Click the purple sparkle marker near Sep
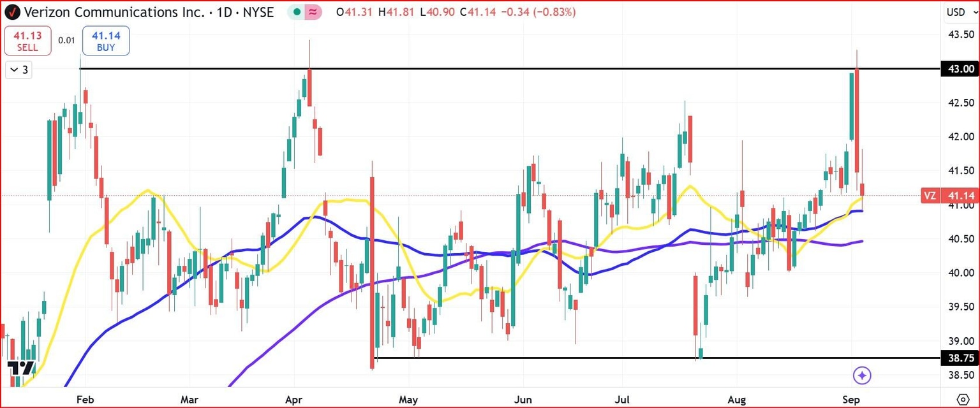 862,375
